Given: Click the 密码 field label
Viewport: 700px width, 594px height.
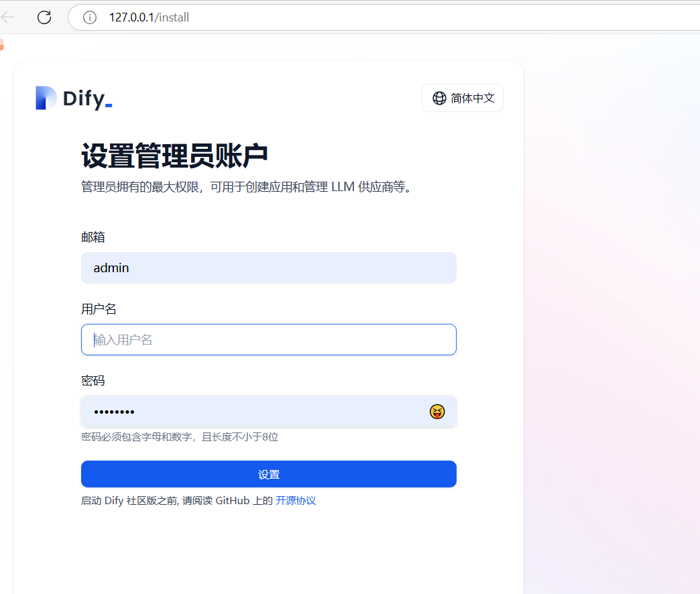Looking at the screenshot, I should (93, 381).
